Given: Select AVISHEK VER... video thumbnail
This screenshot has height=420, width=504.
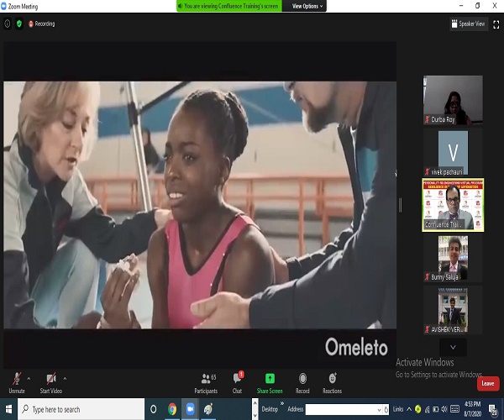Looking at the screenshot, I should [x=453, y=311].
